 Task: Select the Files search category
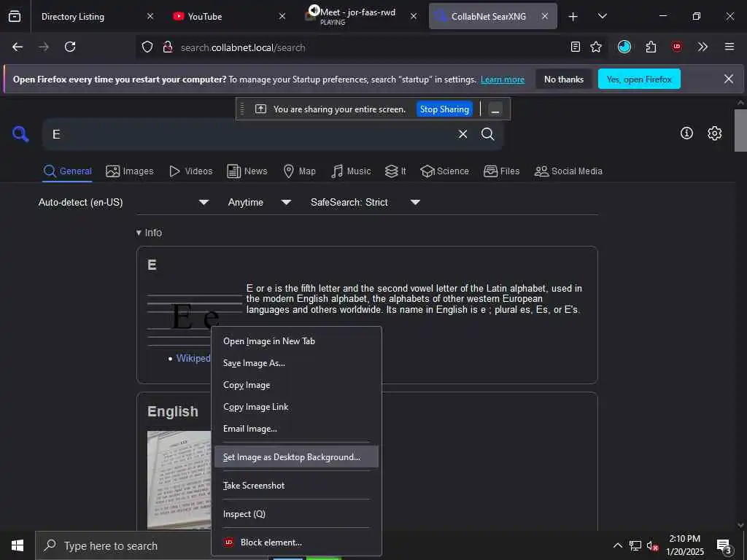[x=501, y=171]
